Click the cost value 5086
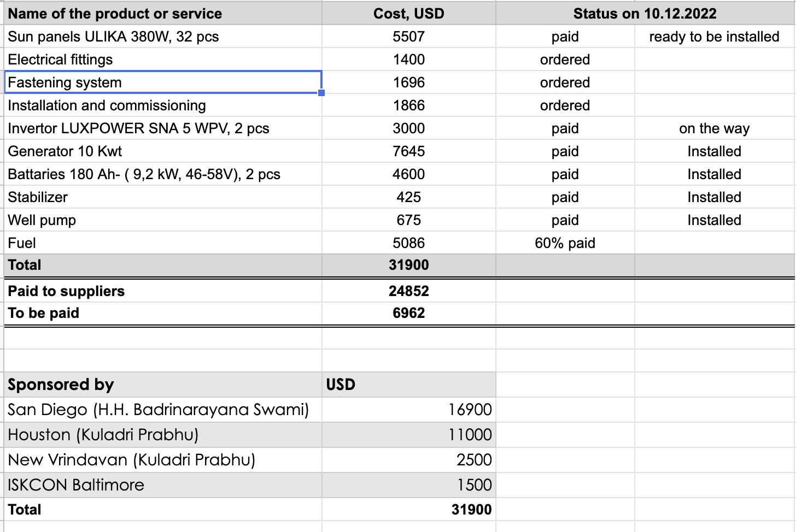 coord(409,243)
